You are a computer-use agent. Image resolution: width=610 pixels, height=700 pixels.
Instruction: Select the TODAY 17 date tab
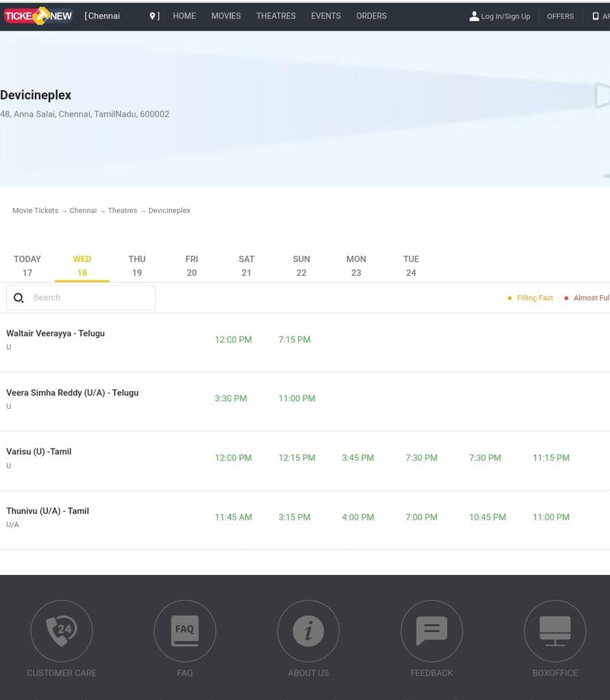[x=27, y=266]
